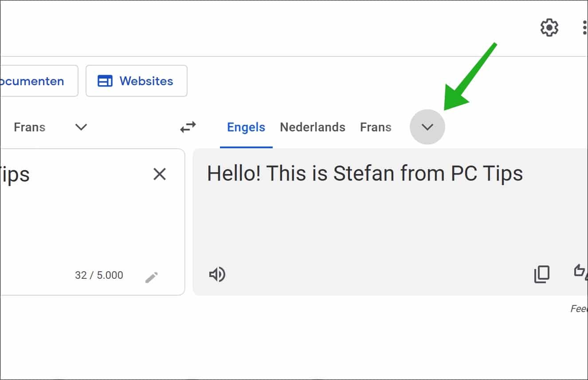Select Engels as target language
Viewport: 588px width, 380px height.
point(246,127)
